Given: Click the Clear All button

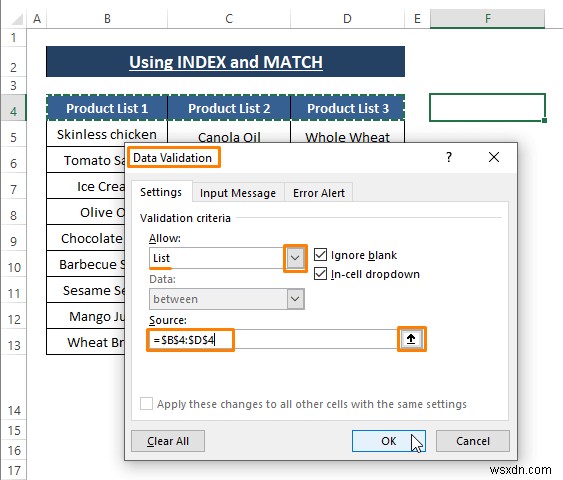Looking at the screenshot, I should tap(168, 441).
